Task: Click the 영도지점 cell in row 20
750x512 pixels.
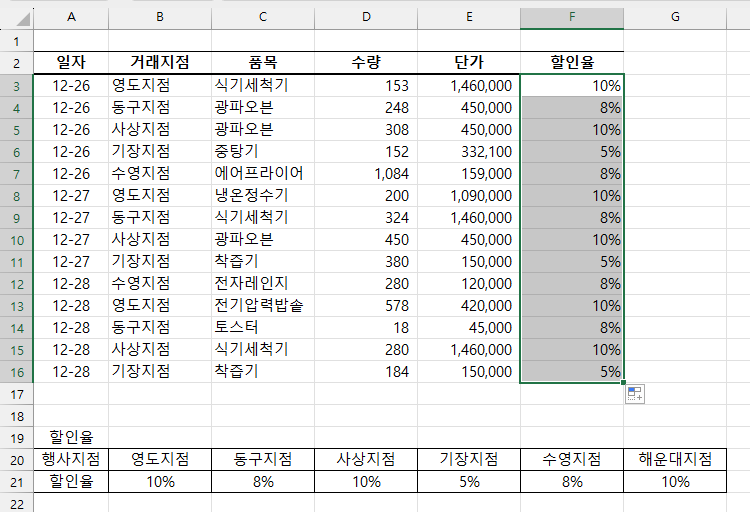Action: tap(160, 459)
